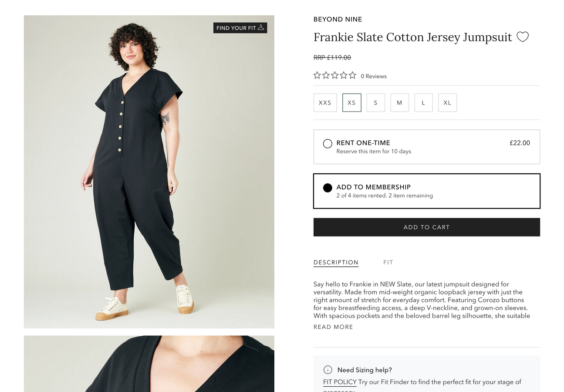This screenshot has width=564, height=392.
Task: Open the 0 Reviews link
Action: pos(374,76)
